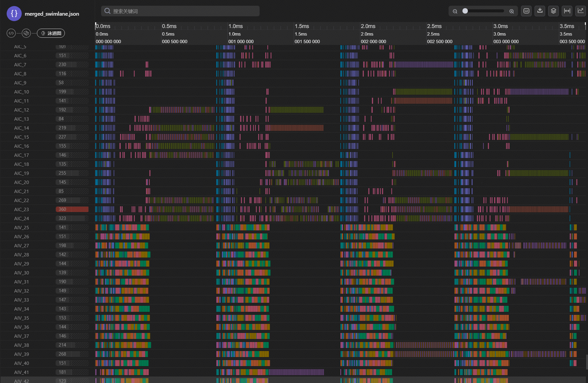Image resolution: width=588 pixels, height=383 pixels.
Task: Switch to the stacked blocks view icon
Action: click(x=26, y=33)
